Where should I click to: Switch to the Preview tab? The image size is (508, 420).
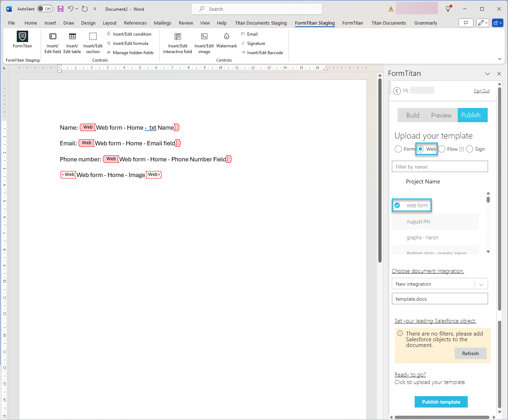[441, 115]
